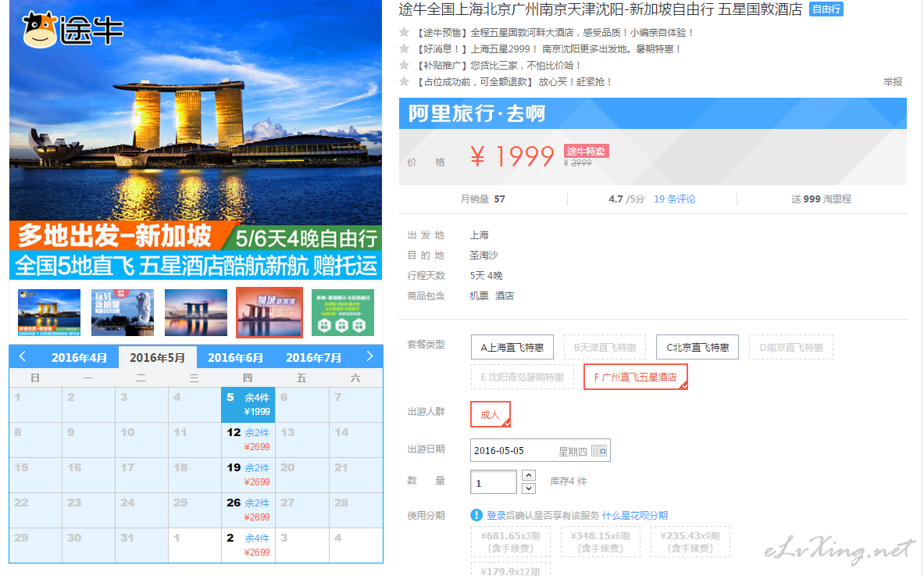Click the product title text
Viewport: 924px width, 576px height.
[x=601, y=9]
